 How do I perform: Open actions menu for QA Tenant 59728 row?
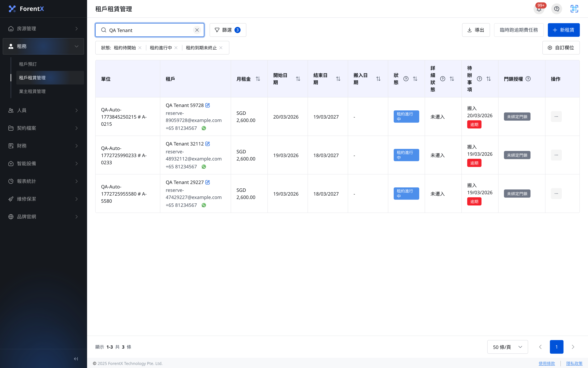(x=556, y=117)
